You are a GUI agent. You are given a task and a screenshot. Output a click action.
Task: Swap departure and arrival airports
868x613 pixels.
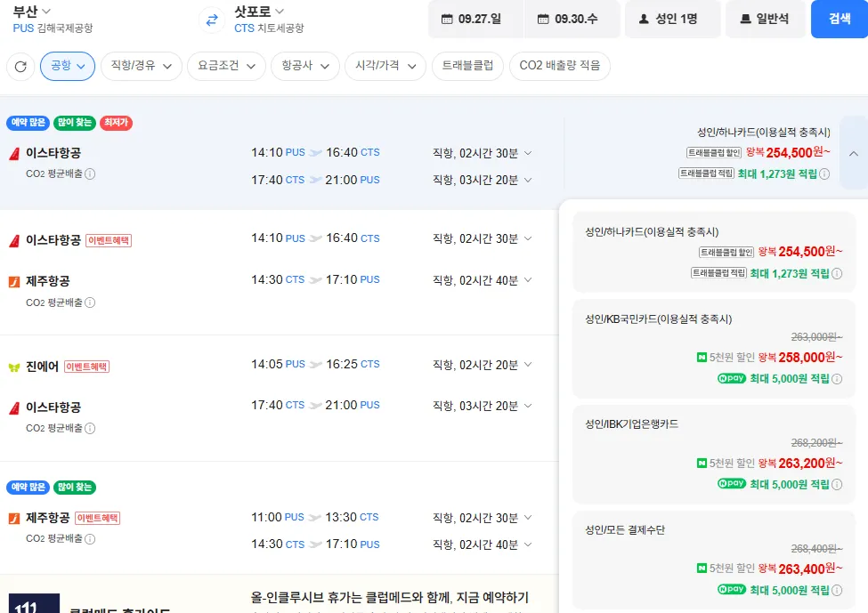pos(212,20)
